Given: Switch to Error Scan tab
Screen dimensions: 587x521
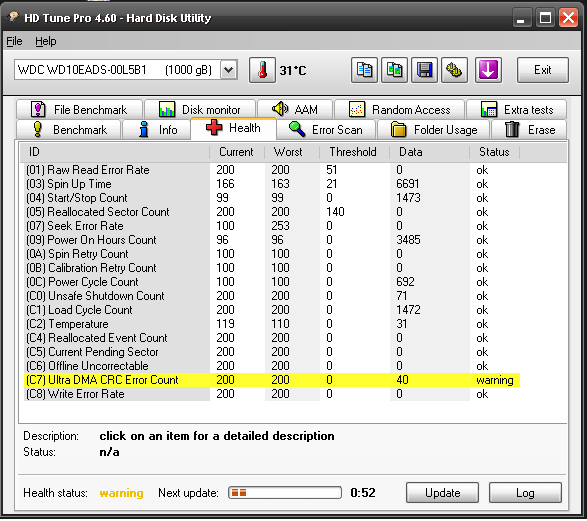Looking at the screenshot, I should tap(326, 130).
